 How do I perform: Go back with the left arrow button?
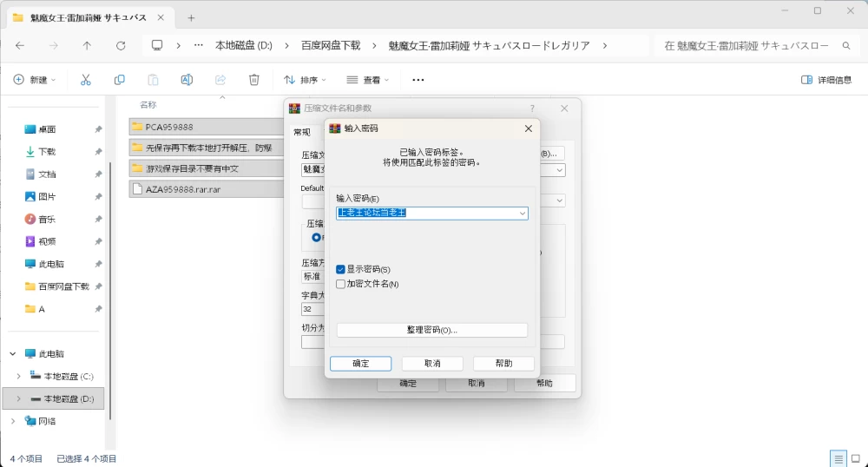click(x=20, y=45)
